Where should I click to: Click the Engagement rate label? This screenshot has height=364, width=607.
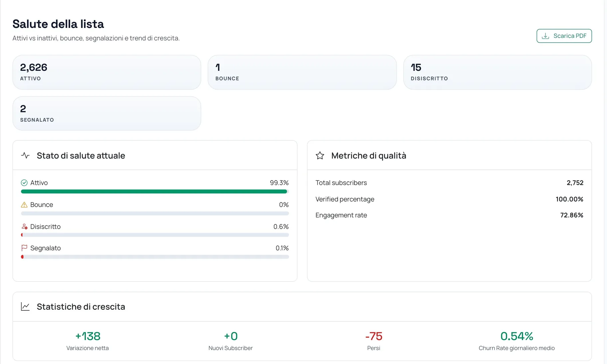click(341, 215)
